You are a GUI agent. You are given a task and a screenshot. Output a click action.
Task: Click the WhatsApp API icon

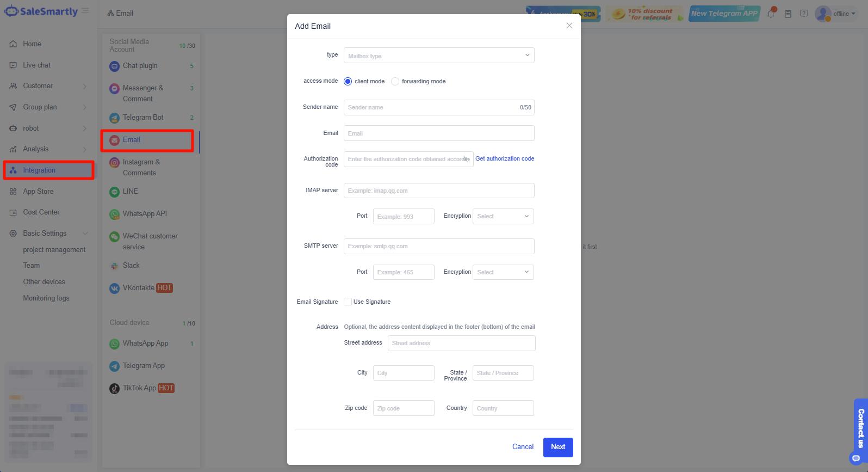click(114, 214)
